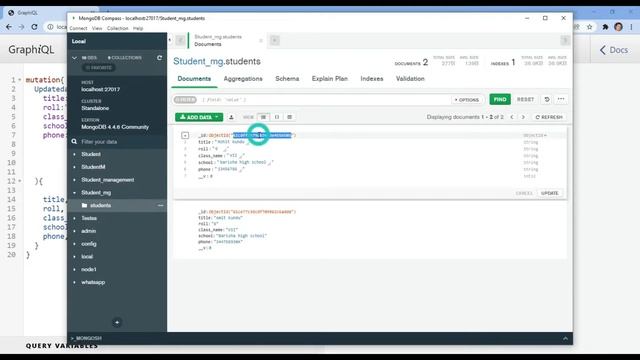Click students collection folder icon
Viewport: 640px width, 360px height.
(84, 205)
